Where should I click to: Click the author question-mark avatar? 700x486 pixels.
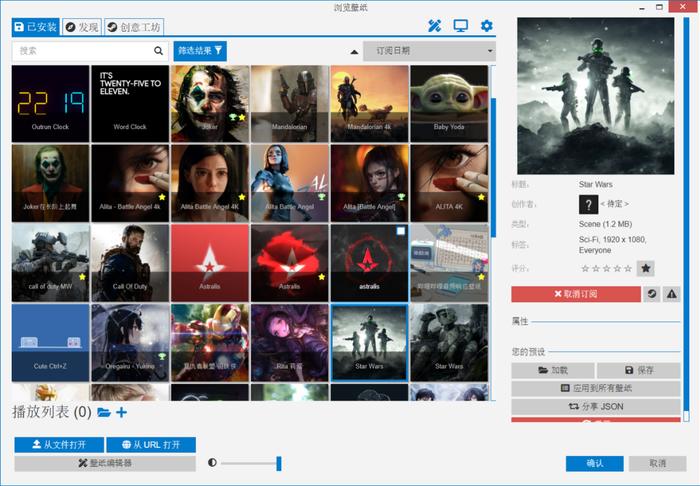click(588, 204)
